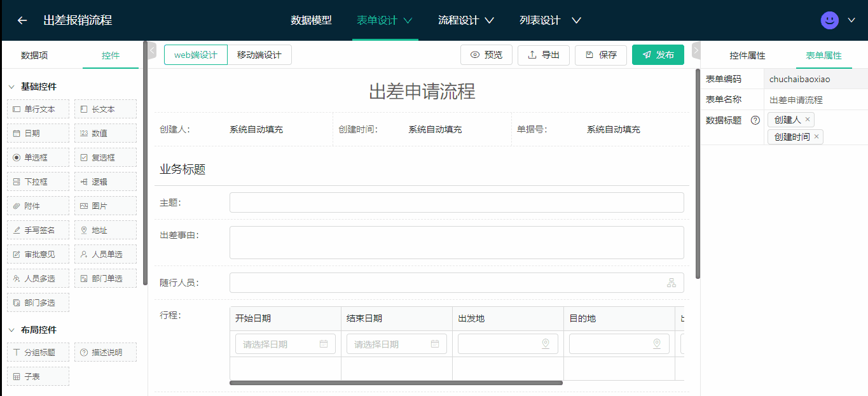Add the 部门单选 control
This screenshot has width=868, height=396.
tap(106, 278)
